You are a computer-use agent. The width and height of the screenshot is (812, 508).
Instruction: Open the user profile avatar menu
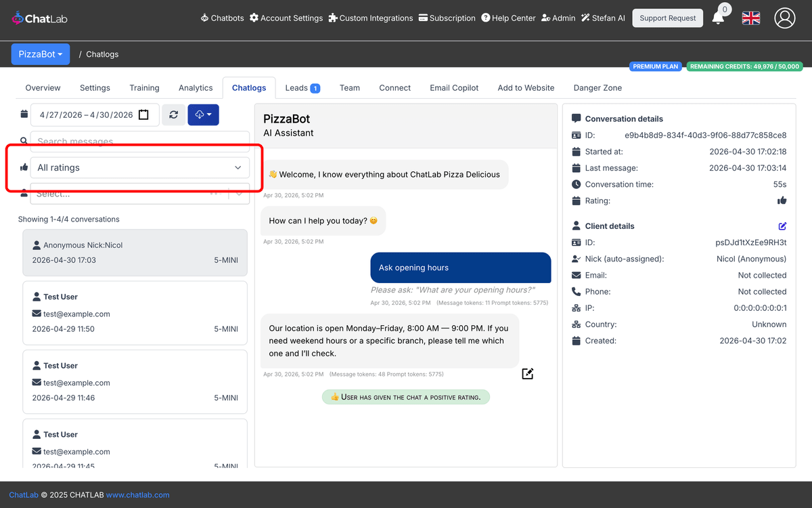point(785,18)
